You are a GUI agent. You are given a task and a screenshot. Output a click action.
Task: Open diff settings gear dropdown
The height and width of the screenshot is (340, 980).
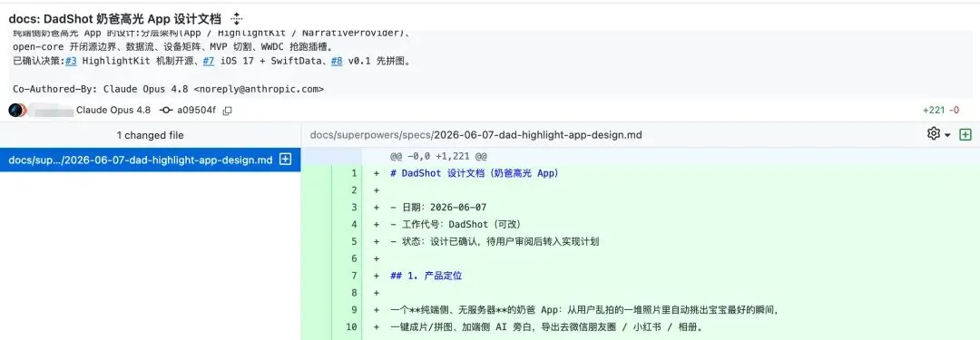coord(939,134)
